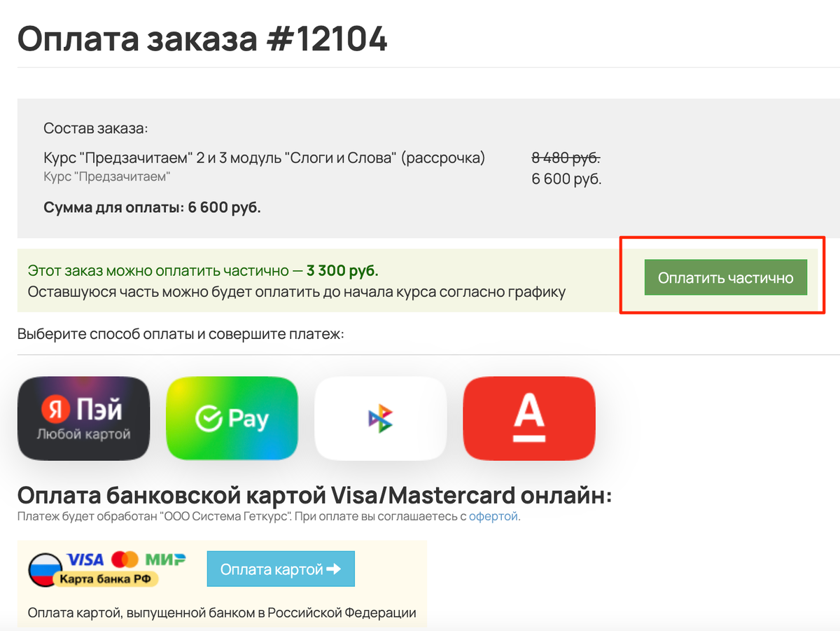This screenshot has width=840, height=631.
Task: Click the Оплата заказа #12104 heading
Action: [202, 38]
